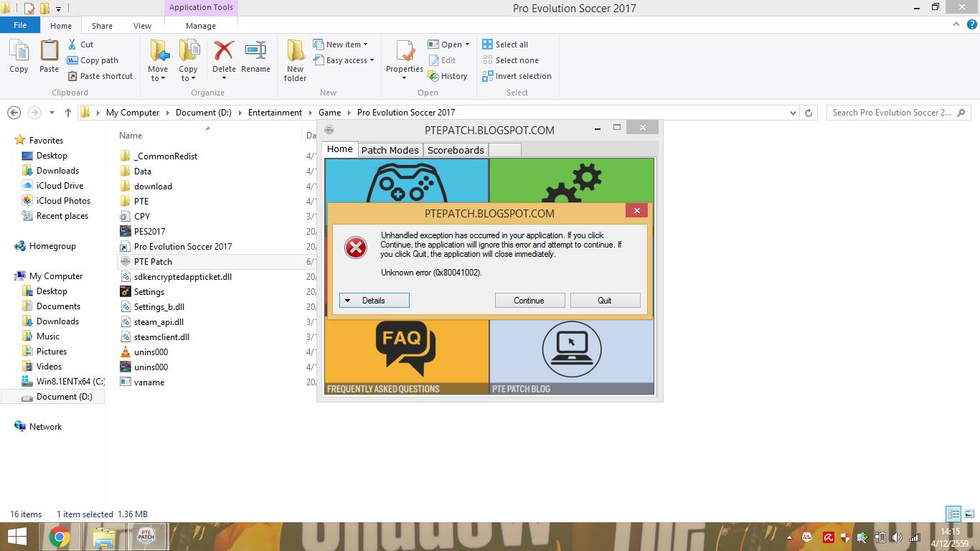
Task: Open the volume speaker tray icon
Action: click(897, 537)
